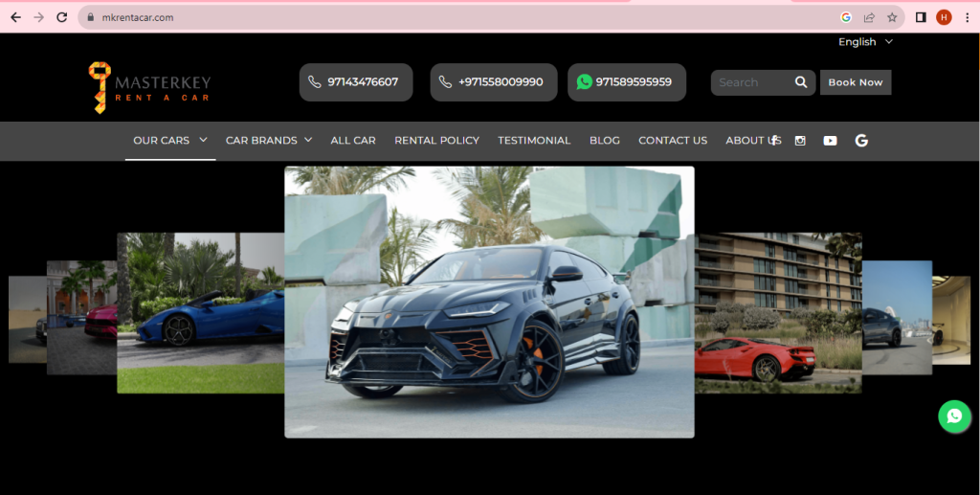Click the Google icon in navigation bar

(x=861, y=141)
